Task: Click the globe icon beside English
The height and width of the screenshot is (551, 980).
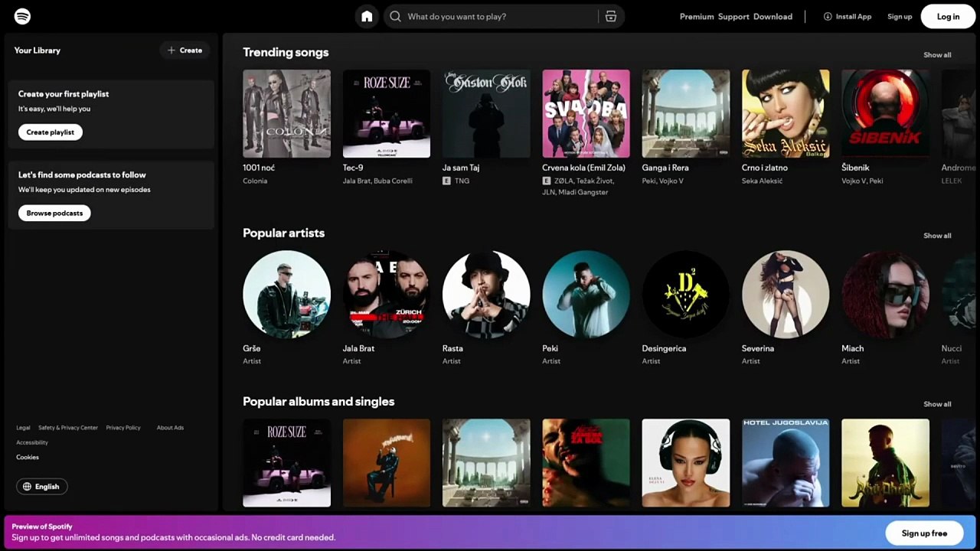Action: pos(28,487)
